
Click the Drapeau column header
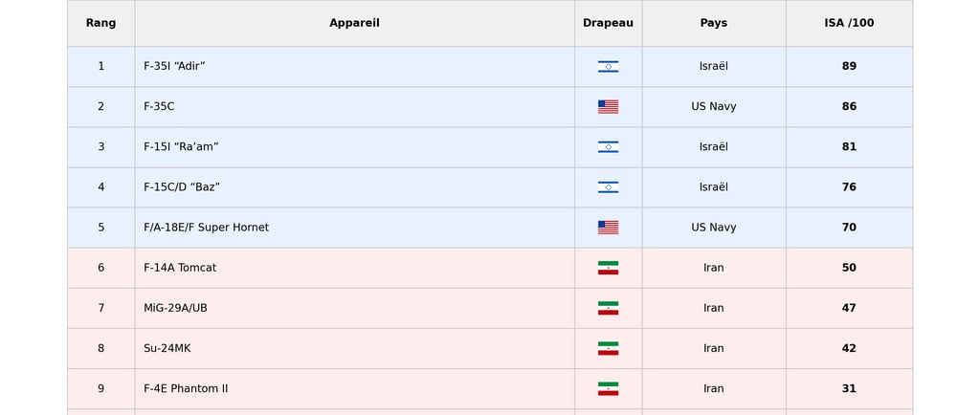(608, 23)
